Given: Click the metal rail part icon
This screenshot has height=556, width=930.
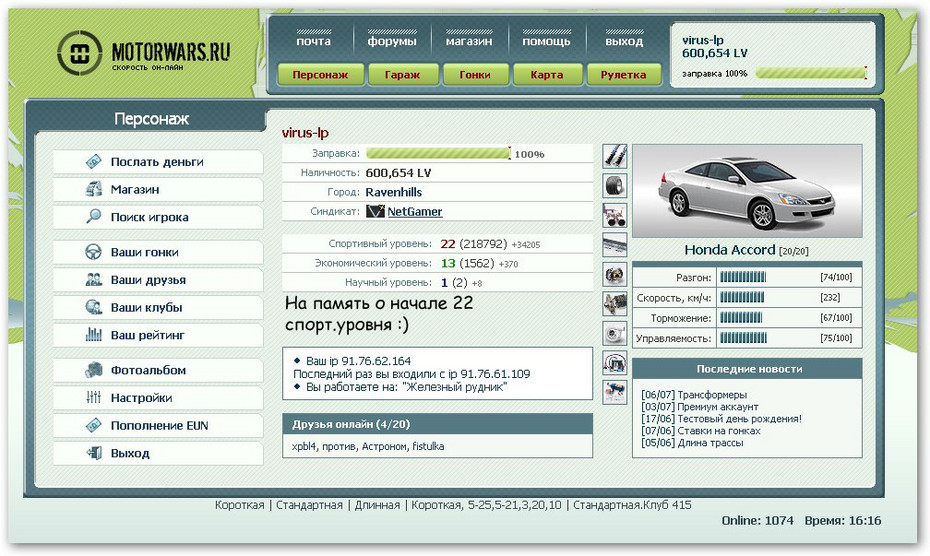Looking at the screenshot, I should [x=614, y=244].
